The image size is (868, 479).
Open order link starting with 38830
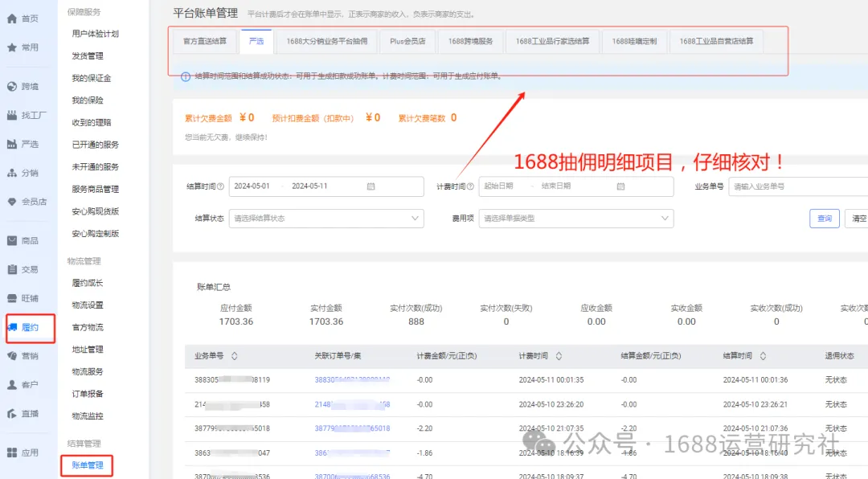(352, 380)
